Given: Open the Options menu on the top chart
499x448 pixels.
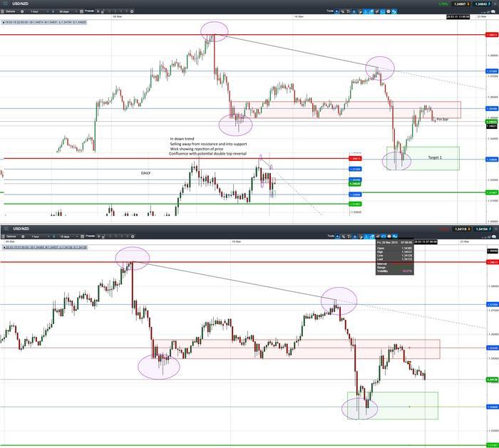Looking at the screenshot, I should 9,11.
